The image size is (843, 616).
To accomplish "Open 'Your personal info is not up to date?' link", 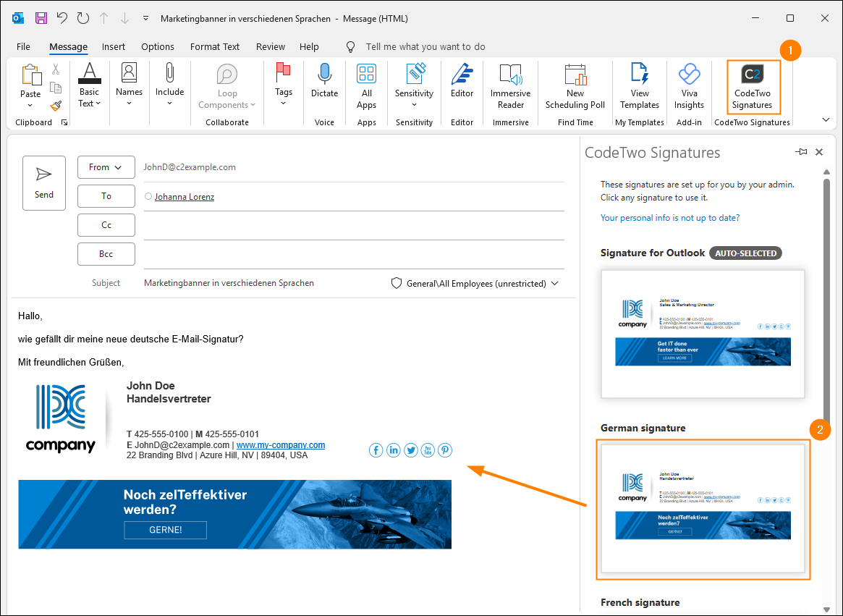I will pyautogui.click(x=670, y=218).
